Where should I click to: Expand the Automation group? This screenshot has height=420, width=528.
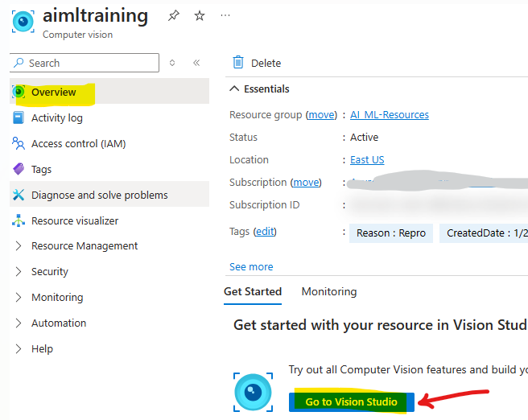[x=109, y=323]
